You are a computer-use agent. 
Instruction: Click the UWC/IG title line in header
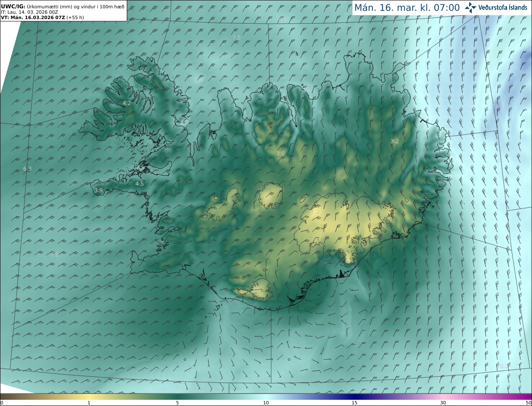click(x=63, y=7)
